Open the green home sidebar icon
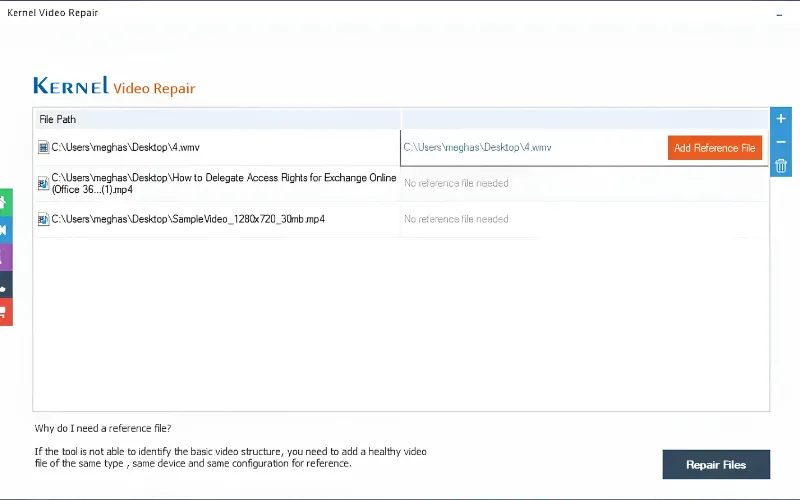Image resolution: width=800 pixels, height=500 pixels. click(x=5, y=202)
